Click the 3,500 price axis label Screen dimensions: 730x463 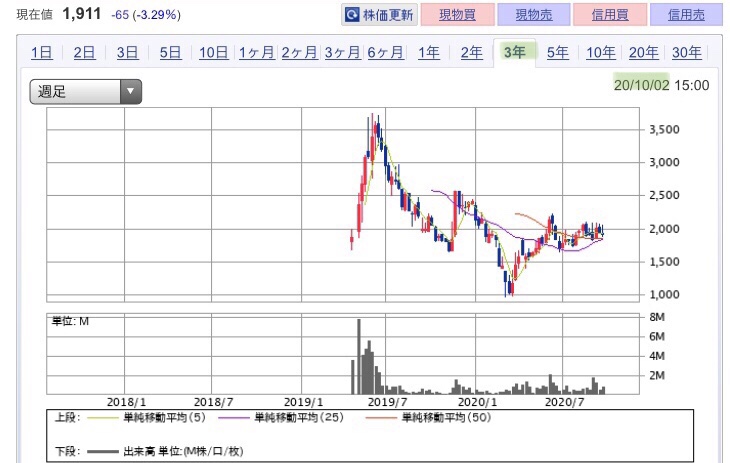664,129
